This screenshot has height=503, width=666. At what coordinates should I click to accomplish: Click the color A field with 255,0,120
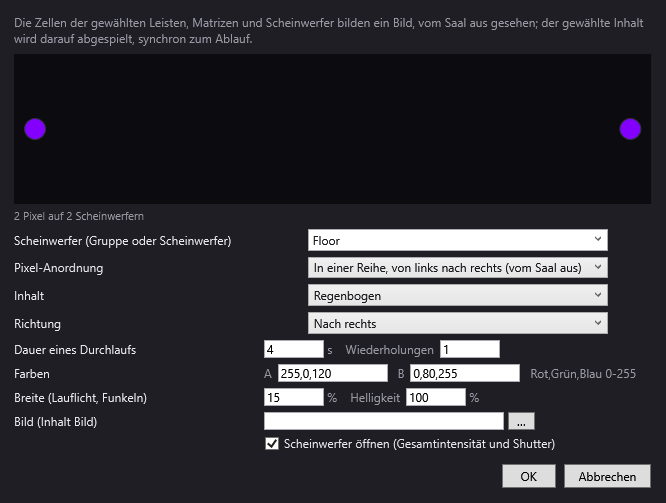click(x=333, y=373)
